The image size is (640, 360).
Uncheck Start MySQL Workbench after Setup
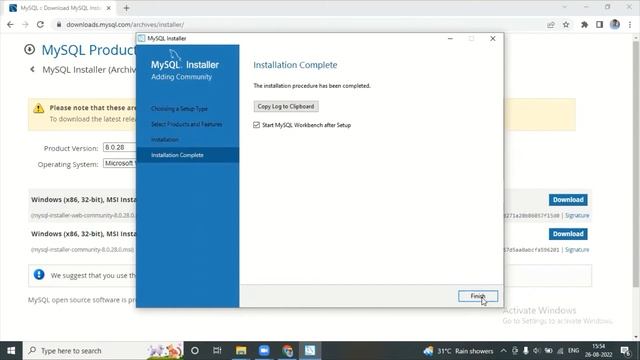click(256, 125)
